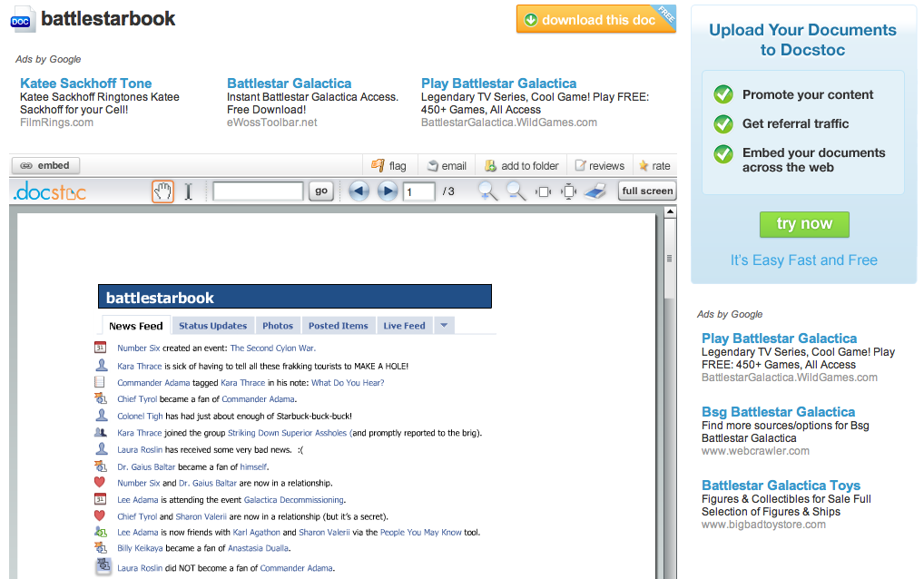The width and height of the screenshot is (924, 579).
Task: Open the Posted Items tab
Action: [x=339, y=326]
